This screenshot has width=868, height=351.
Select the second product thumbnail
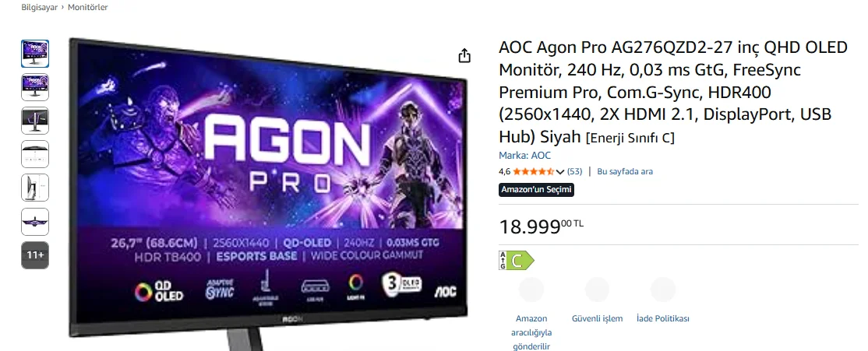click(x=35, y=87)
